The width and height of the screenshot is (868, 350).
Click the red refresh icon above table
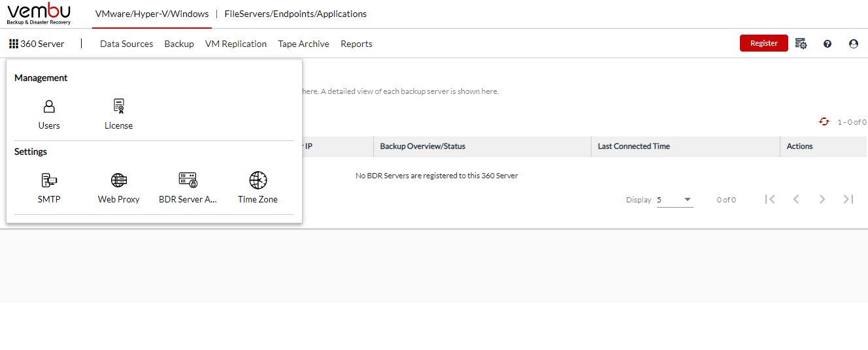pos(824,122)
